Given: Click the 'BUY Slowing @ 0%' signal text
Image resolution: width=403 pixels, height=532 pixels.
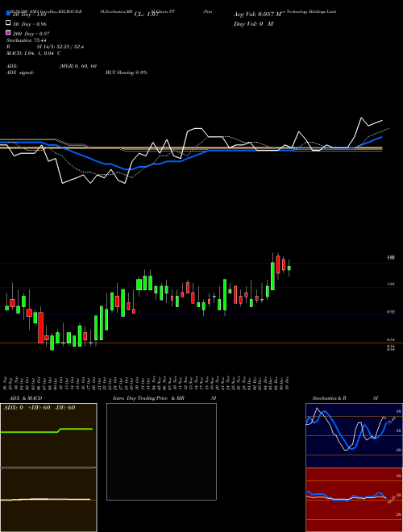Looking at the screenshot, I should tap(127, 73).
